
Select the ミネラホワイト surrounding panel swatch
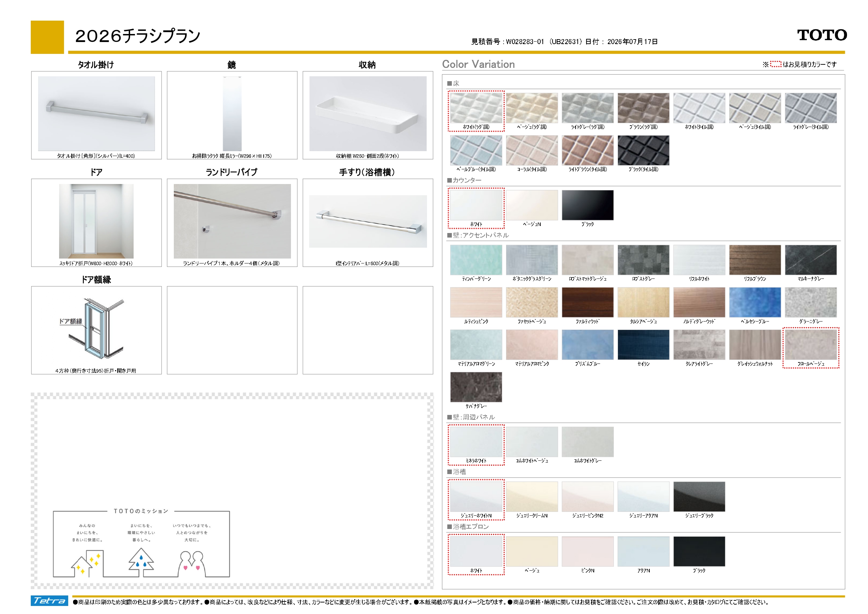476,442
